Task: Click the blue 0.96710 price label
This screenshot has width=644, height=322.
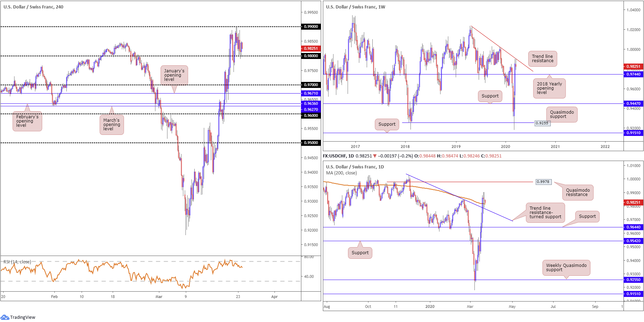Action: coord(311,93)
